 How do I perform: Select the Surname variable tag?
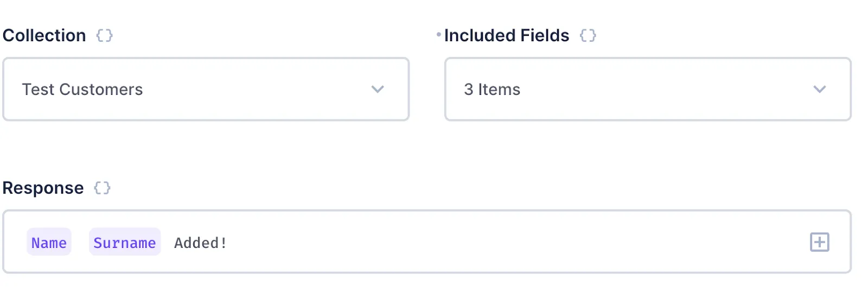pos(124,242)
